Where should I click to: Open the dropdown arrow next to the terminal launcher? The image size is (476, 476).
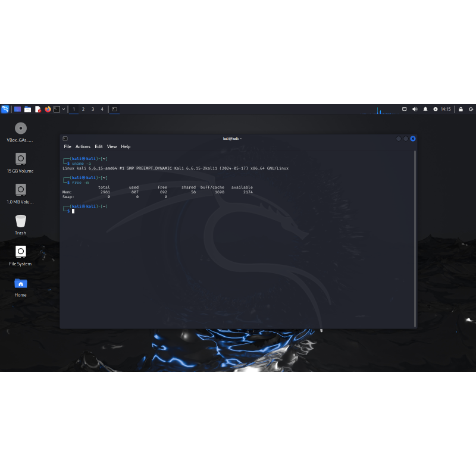tap(64, 109)
